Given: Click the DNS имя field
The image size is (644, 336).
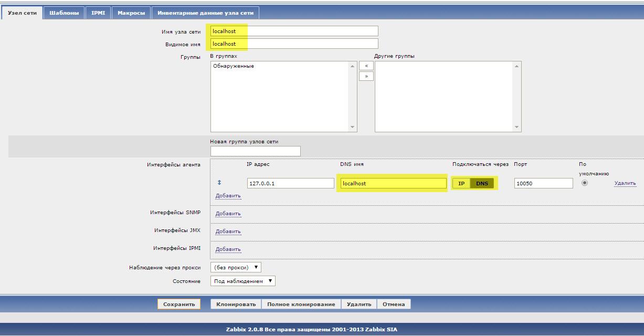Looking at the screenshot, I should click(x=393, y=183).
